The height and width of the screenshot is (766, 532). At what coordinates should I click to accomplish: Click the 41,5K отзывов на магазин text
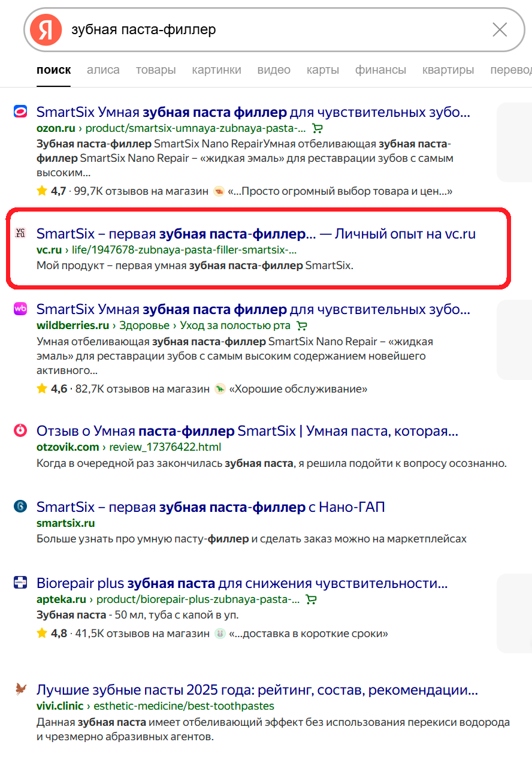click(x=141, y=634)
